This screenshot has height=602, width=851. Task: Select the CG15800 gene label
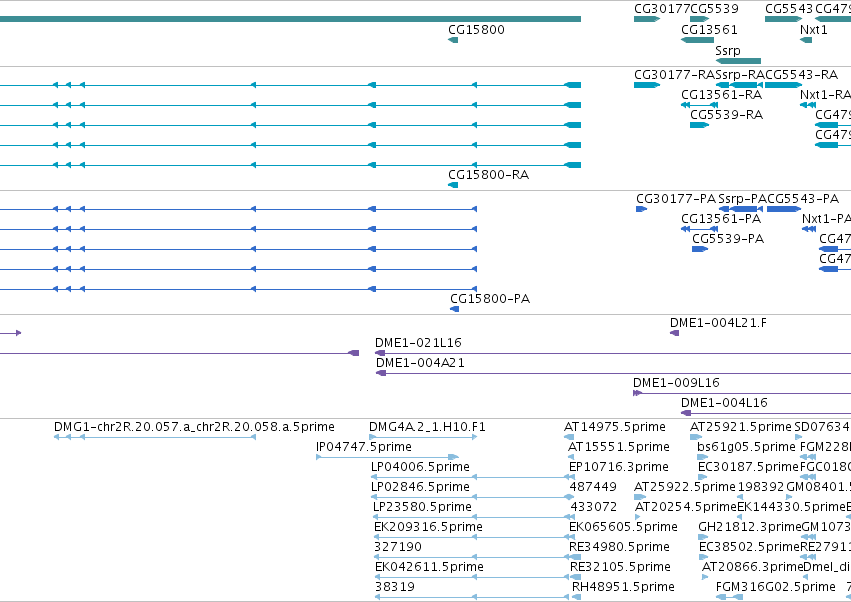click(476, 30)
